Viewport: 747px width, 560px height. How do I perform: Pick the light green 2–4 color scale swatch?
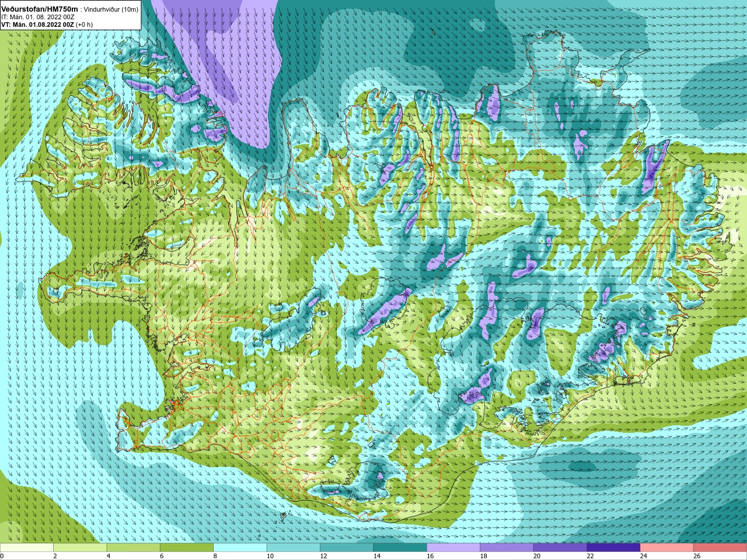tap(80, 548)
